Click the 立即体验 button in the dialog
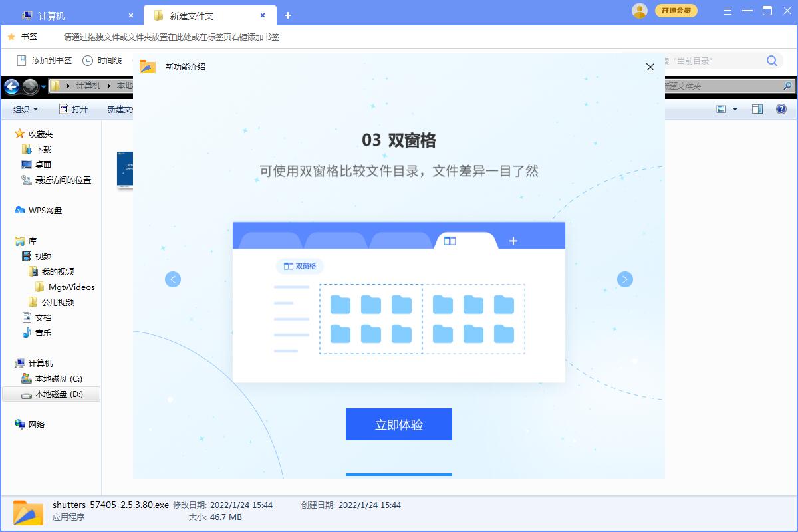The image size is (798, 532). tap(398, 424)
